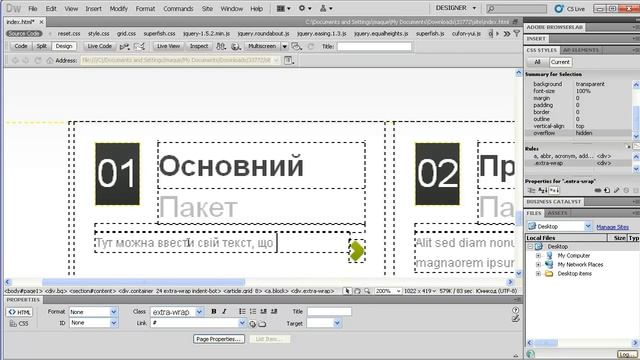Open the ID dropdown

113,323
